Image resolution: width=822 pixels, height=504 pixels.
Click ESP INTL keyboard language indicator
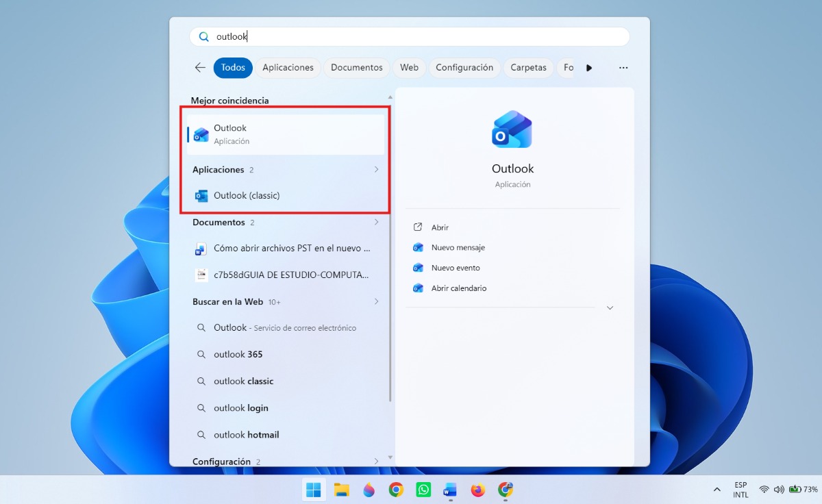pos(740,490)
